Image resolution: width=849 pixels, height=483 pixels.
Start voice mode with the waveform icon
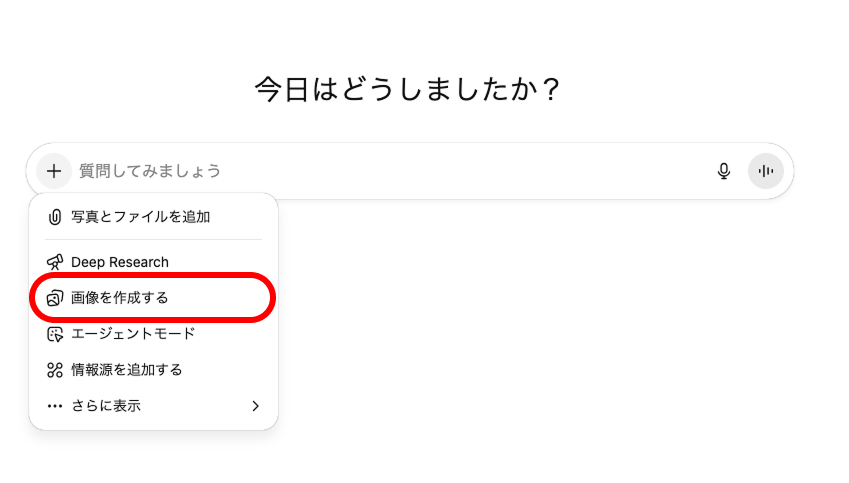pyautogui.click(x=766, y=171)
